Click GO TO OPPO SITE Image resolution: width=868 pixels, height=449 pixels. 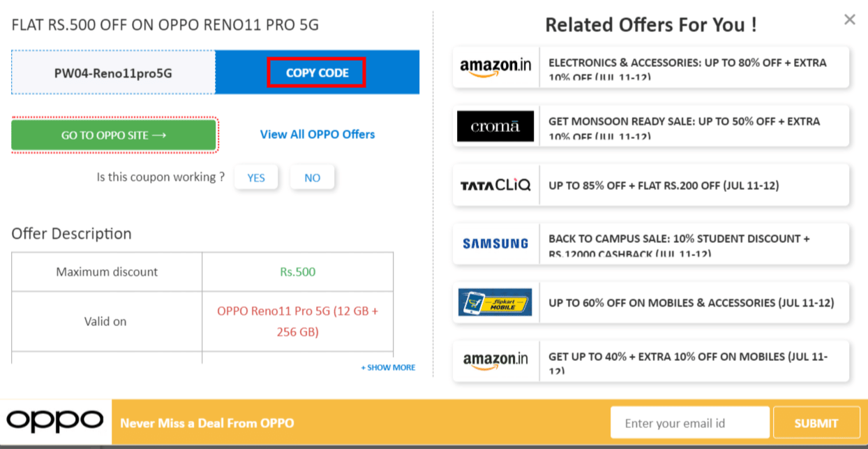[x=114, y=135]
